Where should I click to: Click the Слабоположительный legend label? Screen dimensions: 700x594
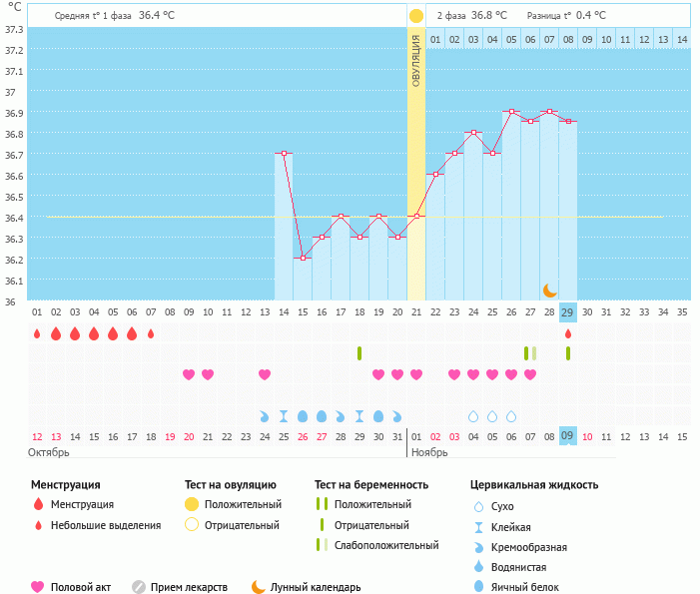coord(385,545)
